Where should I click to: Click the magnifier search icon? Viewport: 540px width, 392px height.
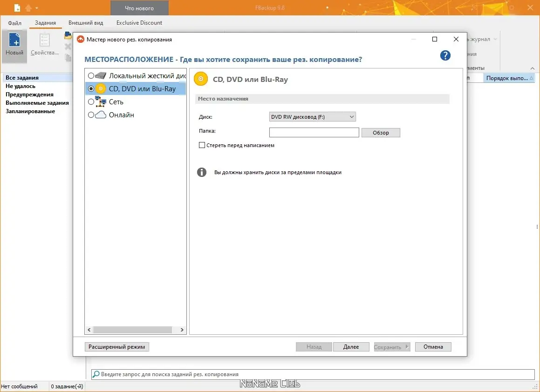[x=96, y=374]
